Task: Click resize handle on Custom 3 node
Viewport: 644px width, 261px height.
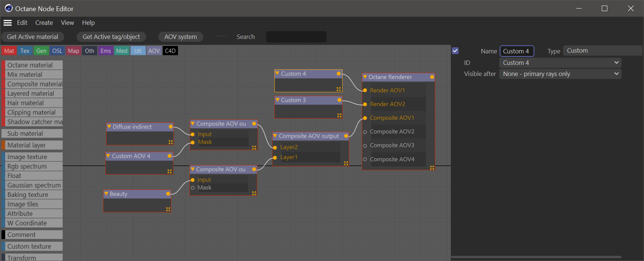Action: tap(339, 116)
